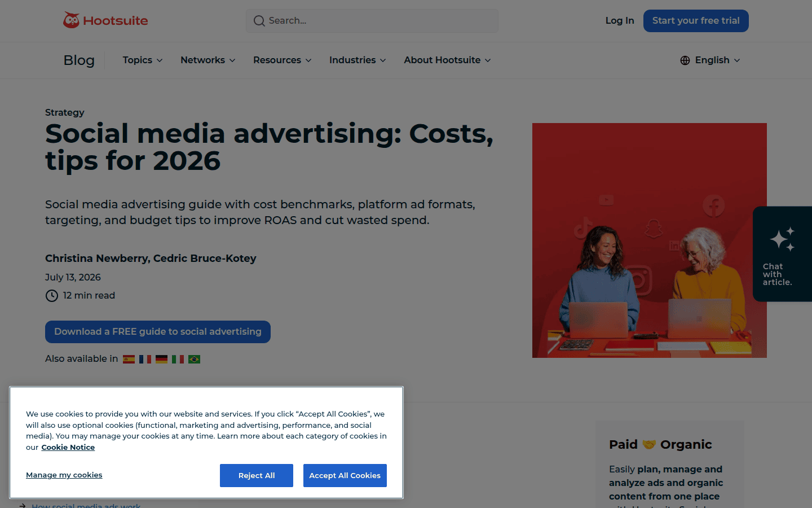Select the Spanish flag translation
Image resolution: width=812 pixels, height=508 pixels.
(x=129, y=359)
